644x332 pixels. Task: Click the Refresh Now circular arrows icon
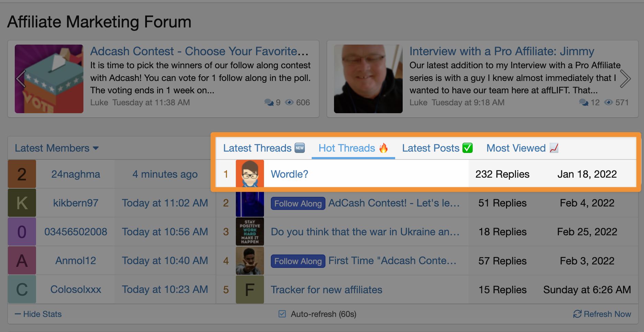(577, 314)
